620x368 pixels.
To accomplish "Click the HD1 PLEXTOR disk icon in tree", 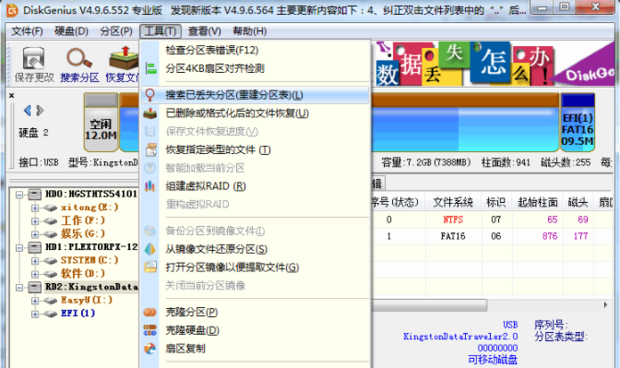I will pyautogui.click(x=35, y=247).
